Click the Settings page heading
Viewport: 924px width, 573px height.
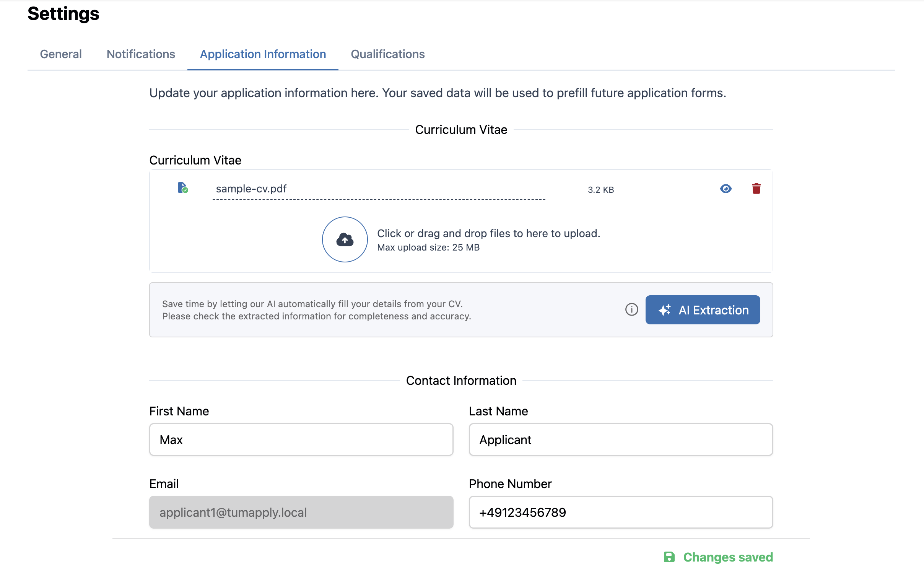[x=63, y=14]
